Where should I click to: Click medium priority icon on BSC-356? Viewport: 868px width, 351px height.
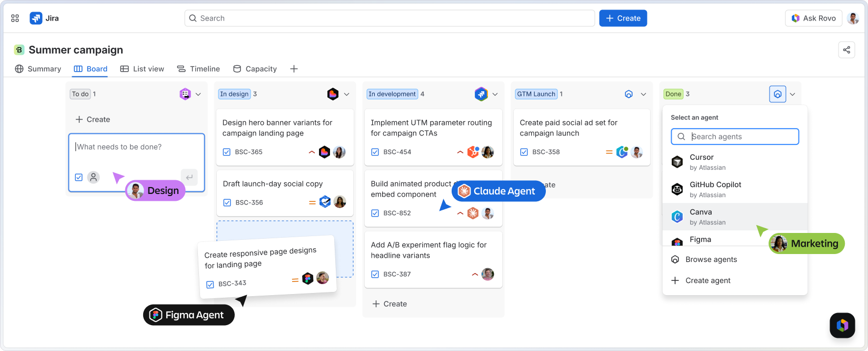(x=312, y=202)
